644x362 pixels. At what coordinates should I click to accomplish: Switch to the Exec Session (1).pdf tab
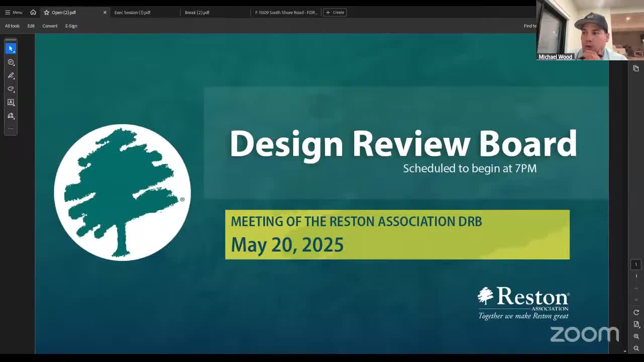(132, 12)
